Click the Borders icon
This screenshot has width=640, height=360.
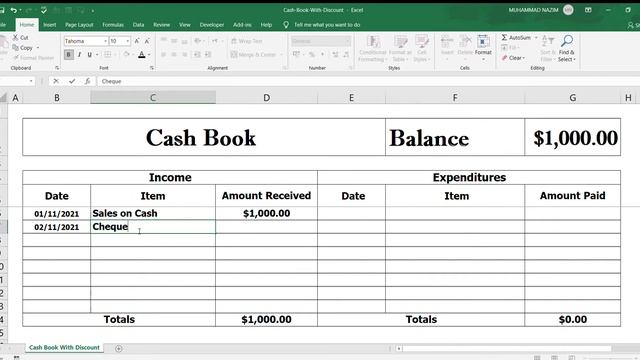107,54
